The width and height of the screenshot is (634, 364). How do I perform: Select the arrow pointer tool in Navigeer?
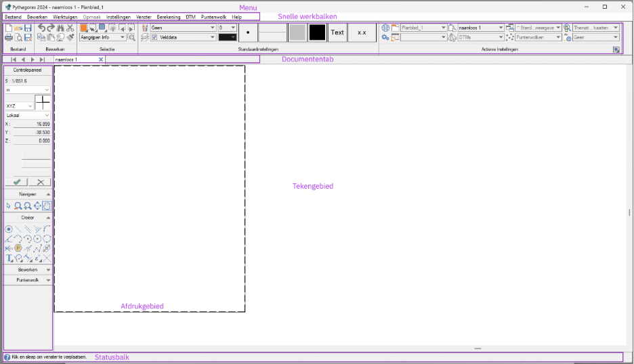click(9, 206)
